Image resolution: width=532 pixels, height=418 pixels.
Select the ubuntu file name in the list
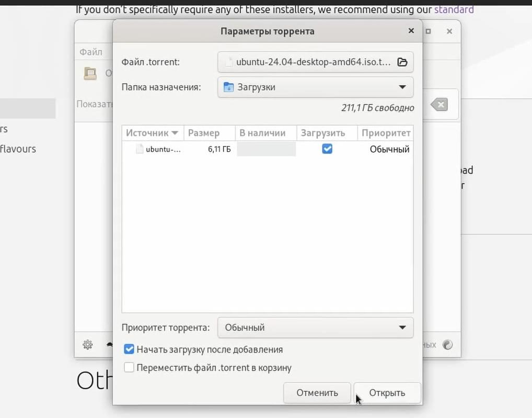163,150
